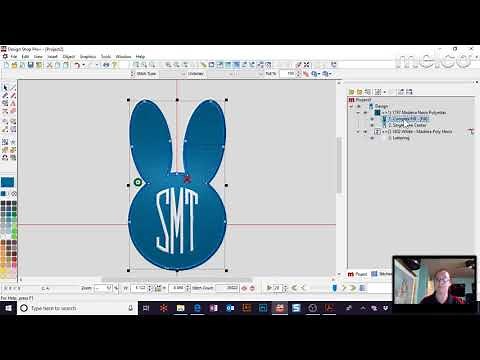Click the microphone icon in search box
Viewport: 480px width, 360px height.
click(x=131, y=308)
